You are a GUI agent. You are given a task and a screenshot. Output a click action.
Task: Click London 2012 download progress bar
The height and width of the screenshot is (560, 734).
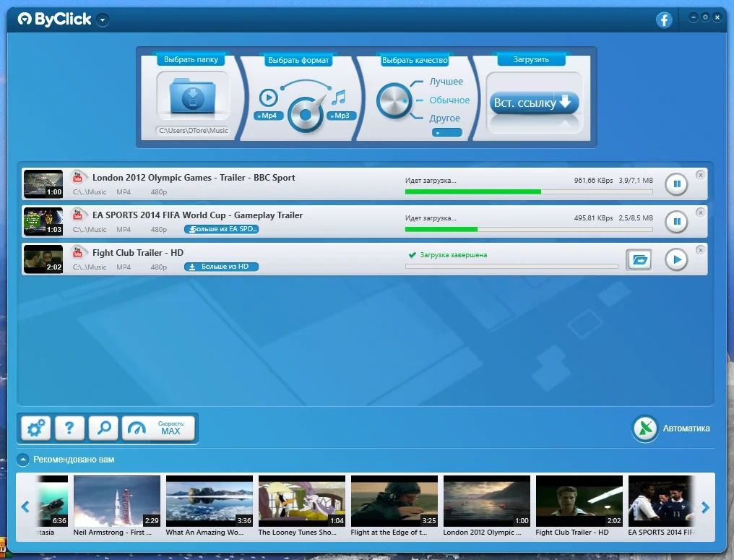[x=529, y=191]
